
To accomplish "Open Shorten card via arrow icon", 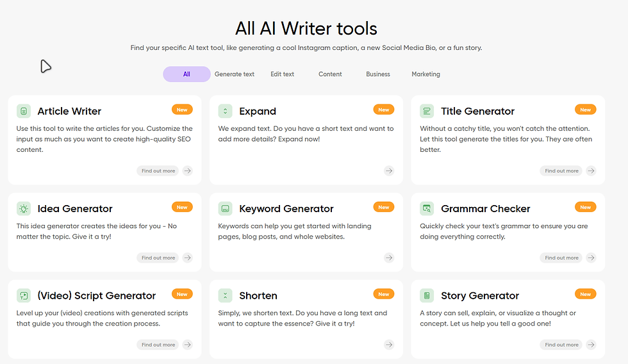I will click(x=389, y=344).
